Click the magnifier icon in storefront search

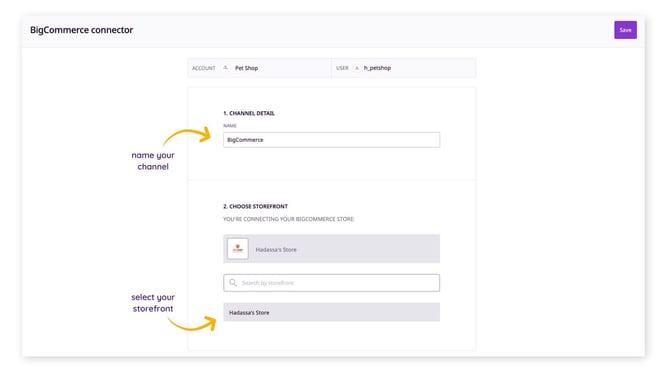pos(233,283)
